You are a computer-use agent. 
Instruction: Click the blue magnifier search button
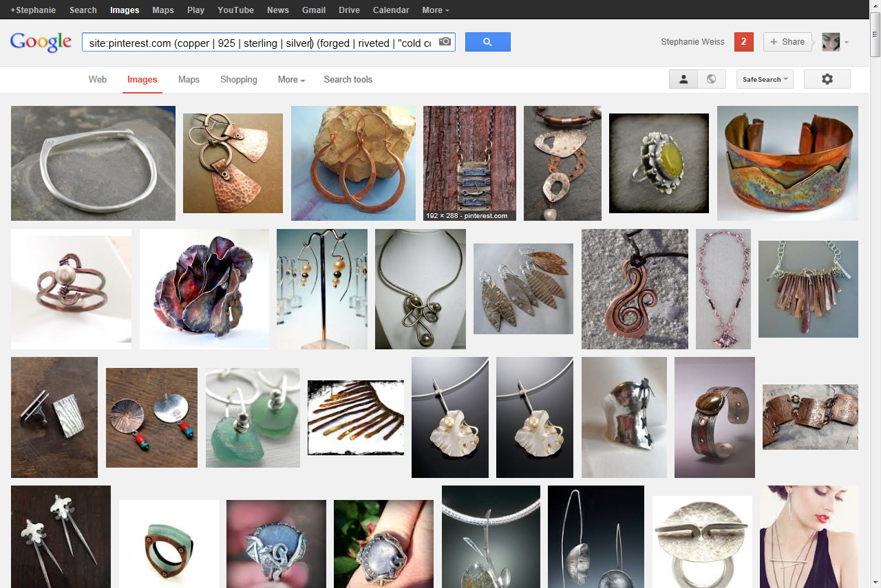tap(487, 42)
